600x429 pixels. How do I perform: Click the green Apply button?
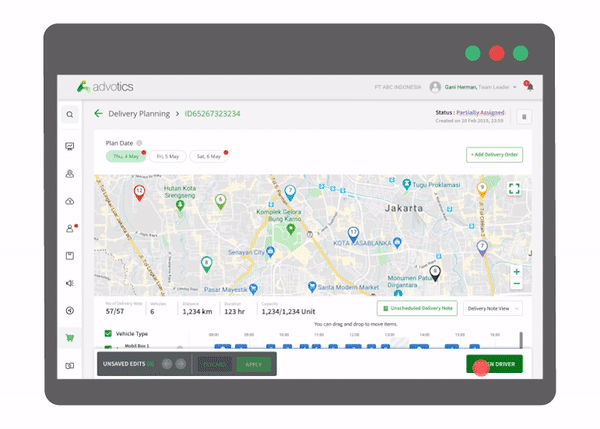point(253,364)
